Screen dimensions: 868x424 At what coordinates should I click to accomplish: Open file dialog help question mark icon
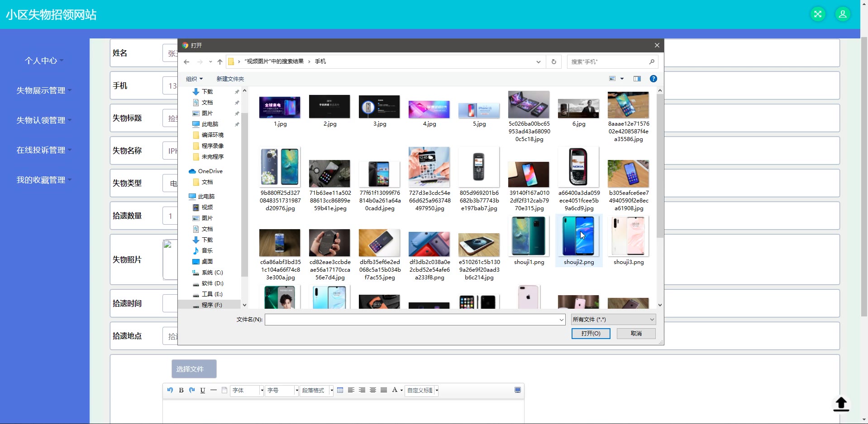653,79
